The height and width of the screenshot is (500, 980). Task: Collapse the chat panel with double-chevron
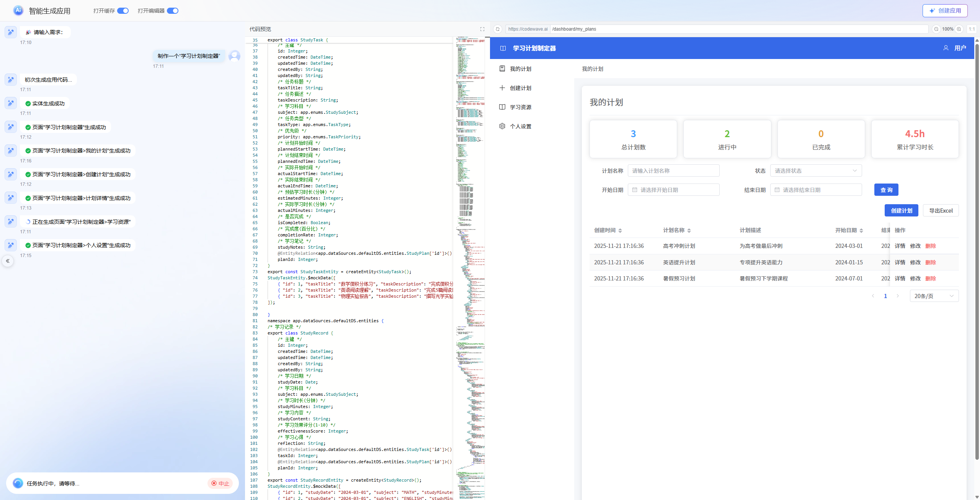click(x=8, y=261)
